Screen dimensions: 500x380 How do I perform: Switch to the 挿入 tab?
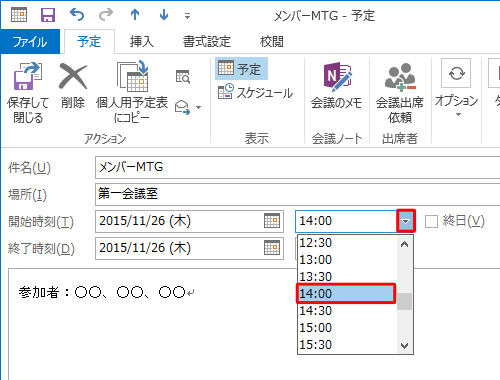click(x=142, y=42)
